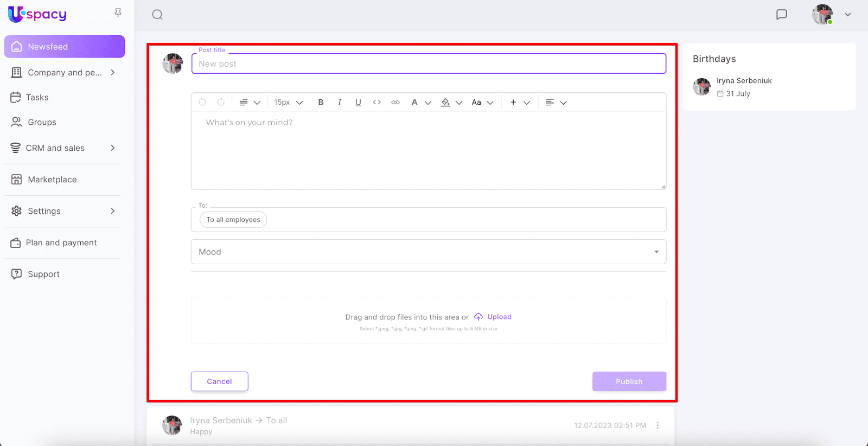
Task: Focus the Post title input field
Action: tap(428, 63)
